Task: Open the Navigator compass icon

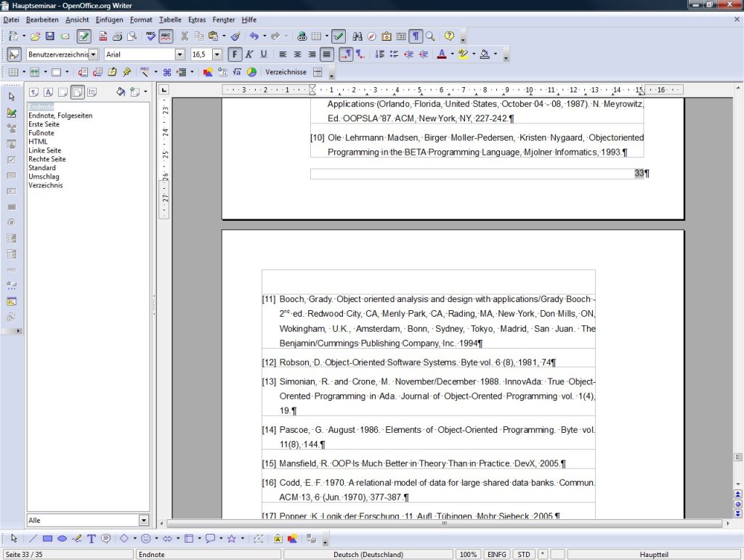Action: (372, 36)
